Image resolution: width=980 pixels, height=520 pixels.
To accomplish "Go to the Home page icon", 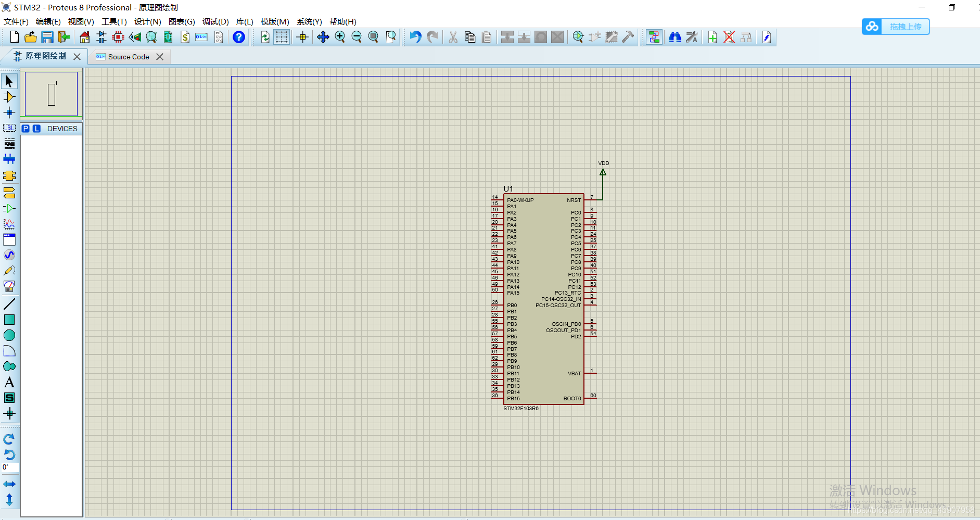I will (x=85, y=37).
